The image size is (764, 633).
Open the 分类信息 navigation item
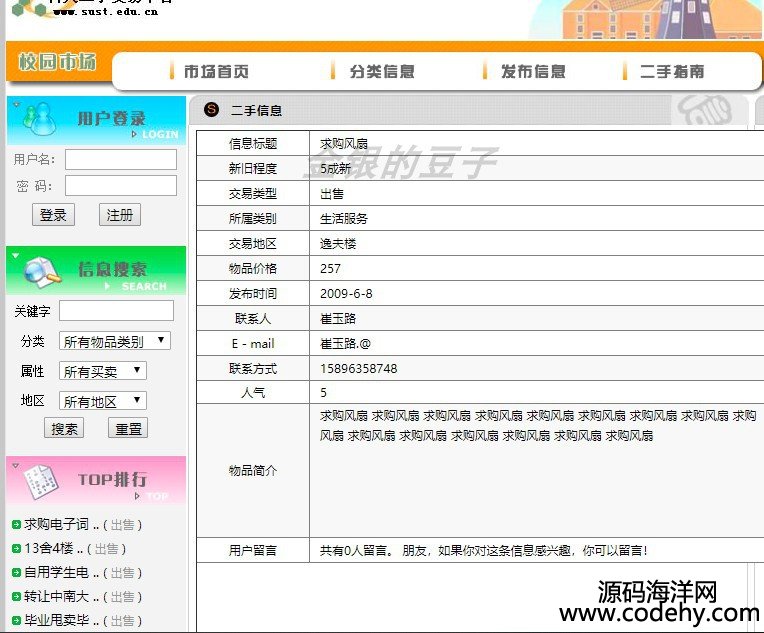point(381,71)
